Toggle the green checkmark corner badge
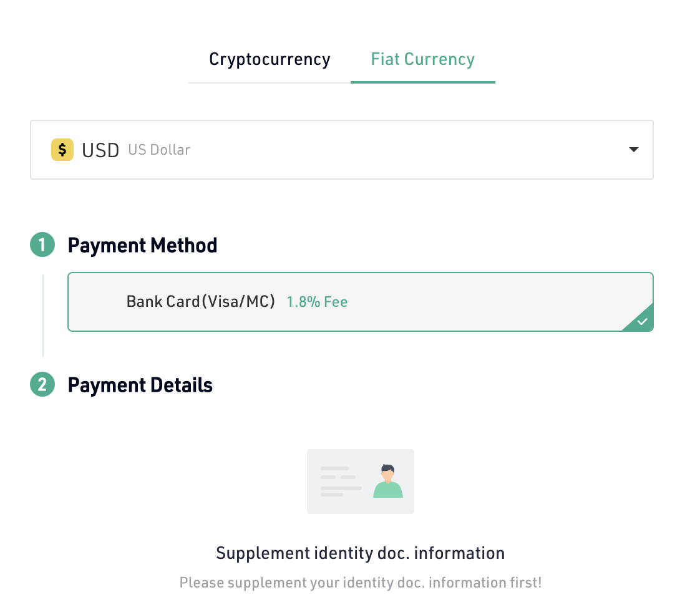 coord(642,321)
